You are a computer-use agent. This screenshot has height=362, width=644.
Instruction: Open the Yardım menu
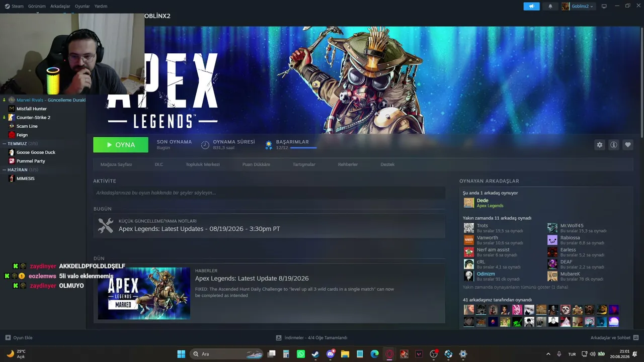click(x=101, y=6)
